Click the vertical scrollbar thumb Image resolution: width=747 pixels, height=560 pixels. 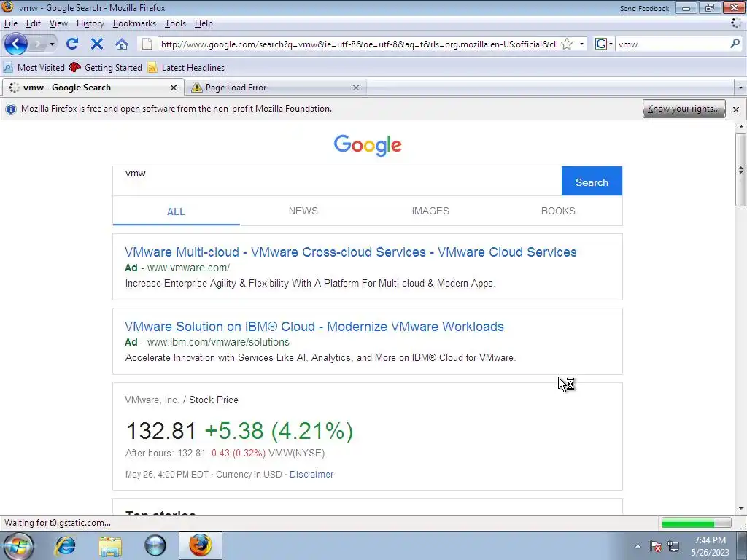741,169
